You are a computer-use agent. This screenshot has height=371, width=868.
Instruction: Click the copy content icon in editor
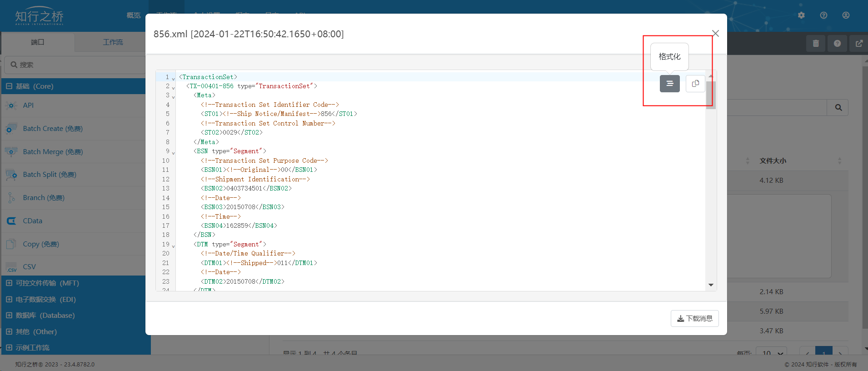pyautogui.click(x=695, y=84)
